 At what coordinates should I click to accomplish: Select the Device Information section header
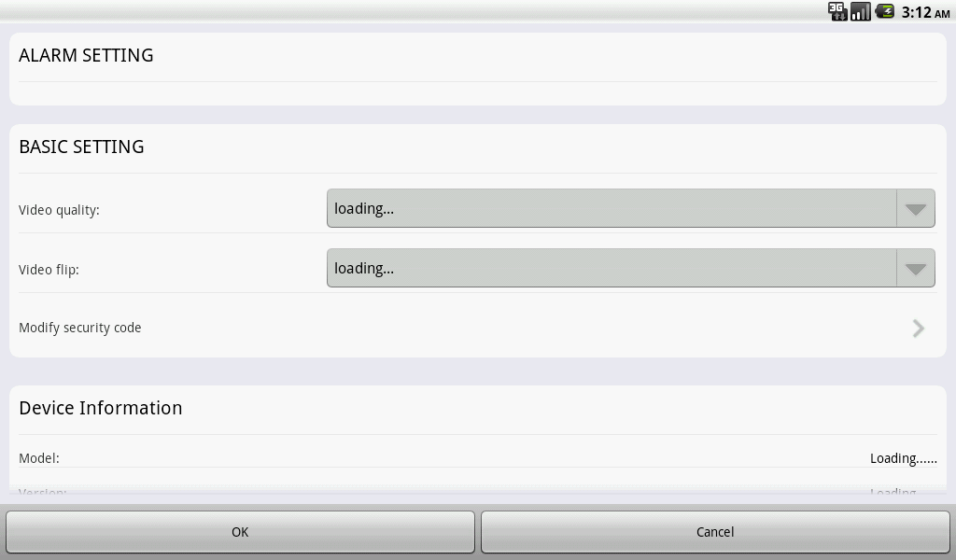click(x=101, y=408)
